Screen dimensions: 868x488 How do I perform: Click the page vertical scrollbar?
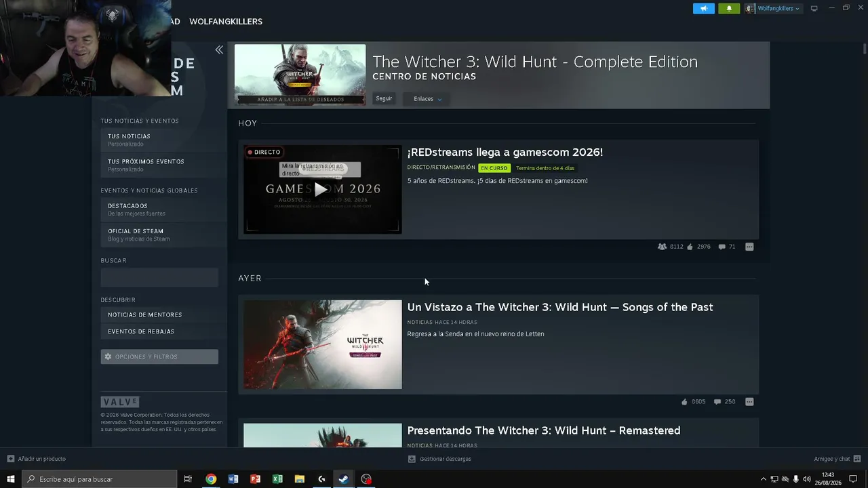(x=865, y=49)
